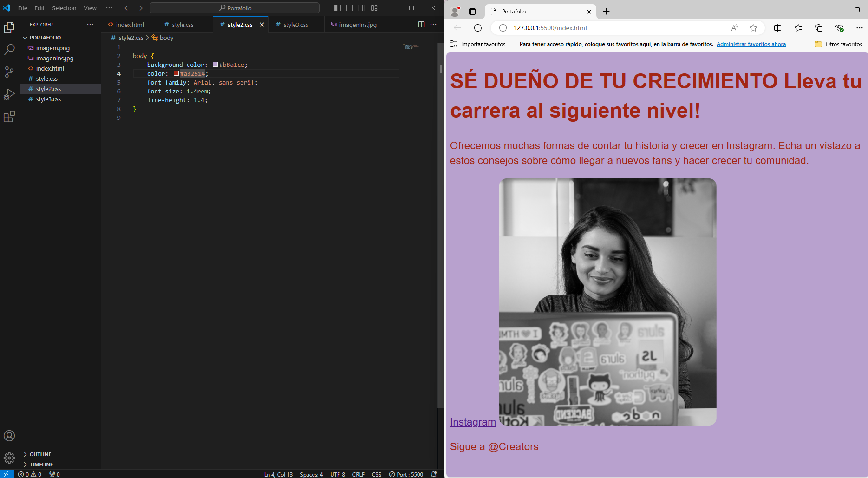Go back in VS Code navigation history
The image size is (868, 478).
(127, 8)
